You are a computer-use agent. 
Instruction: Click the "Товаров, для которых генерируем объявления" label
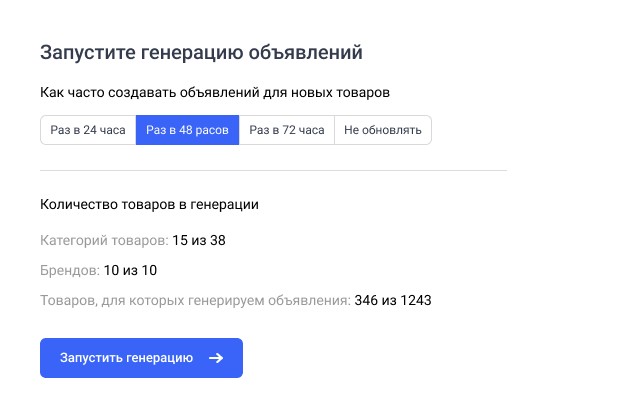tap(195, 299)
